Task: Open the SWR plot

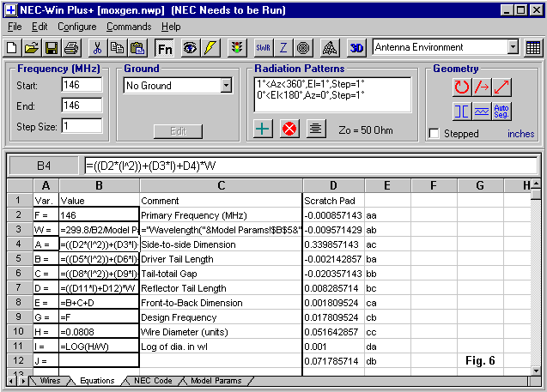Action: [x=264, y=47]
